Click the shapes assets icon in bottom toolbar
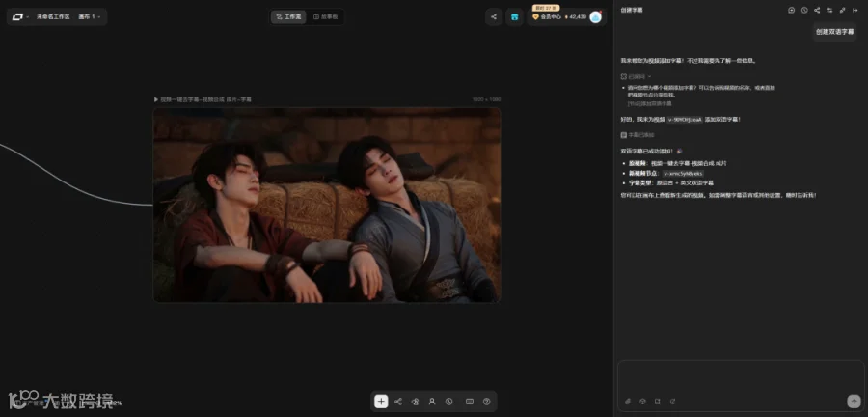 (x=415, y=402)
